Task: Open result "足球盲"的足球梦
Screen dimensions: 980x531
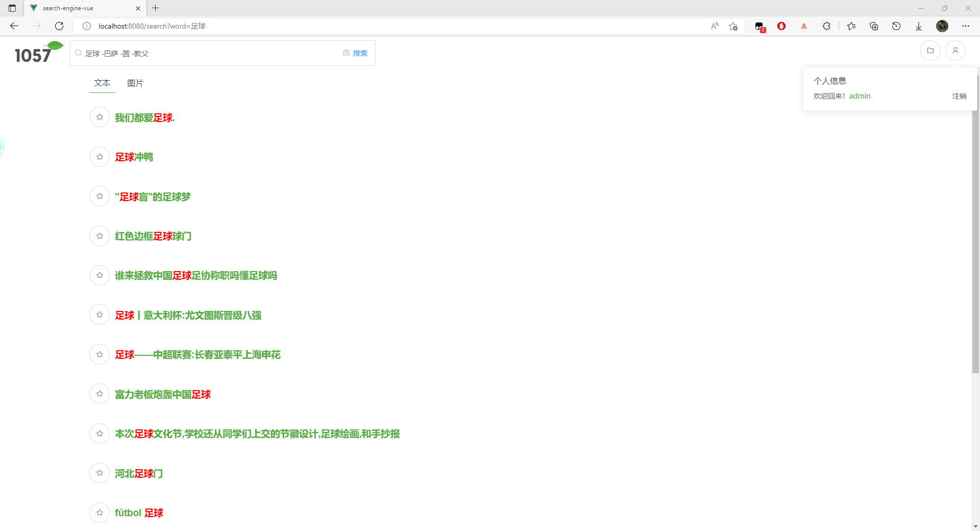Action: [153, 197]
